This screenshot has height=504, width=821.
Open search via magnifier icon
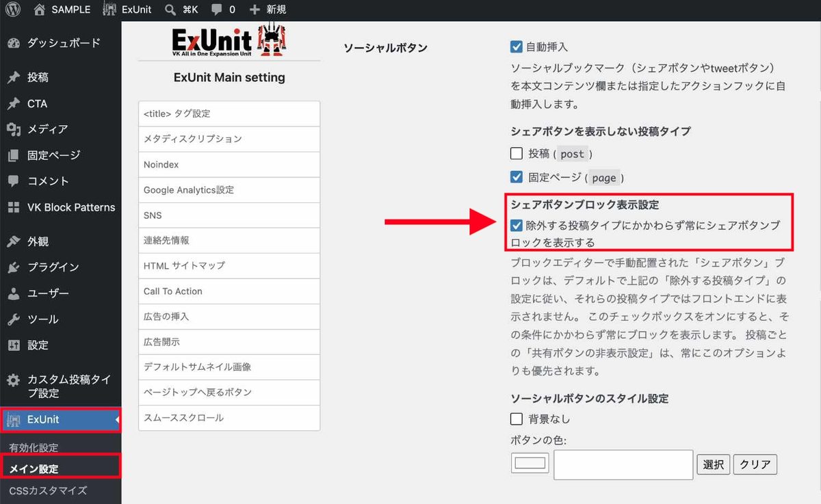(170, 10)
